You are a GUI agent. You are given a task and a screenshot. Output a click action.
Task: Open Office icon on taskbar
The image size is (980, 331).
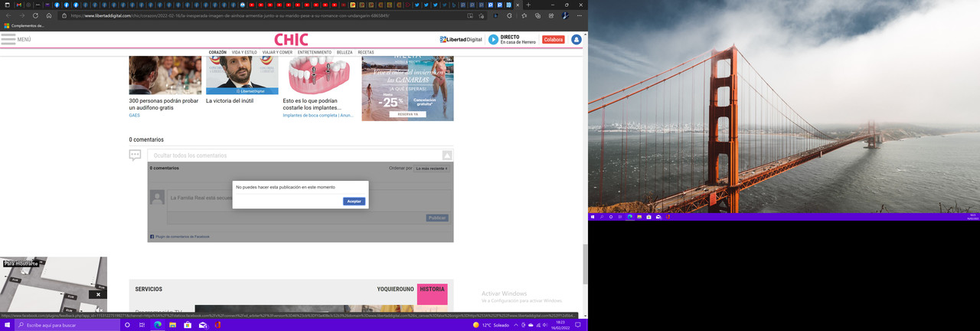(218, 325)
